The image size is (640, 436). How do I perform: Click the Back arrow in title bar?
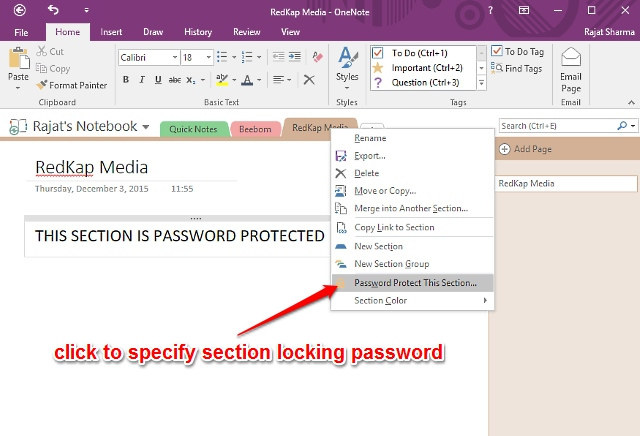coord(20,10)
